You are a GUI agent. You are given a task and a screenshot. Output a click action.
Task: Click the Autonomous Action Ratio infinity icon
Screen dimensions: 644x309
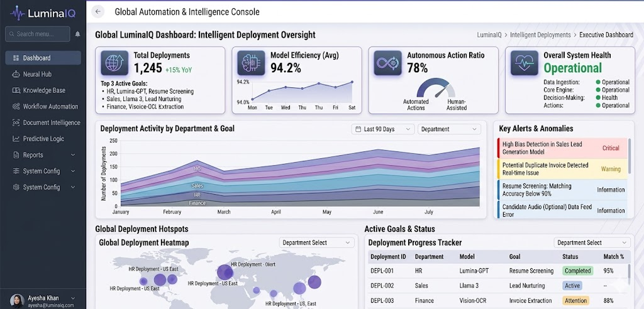[387, 63]
